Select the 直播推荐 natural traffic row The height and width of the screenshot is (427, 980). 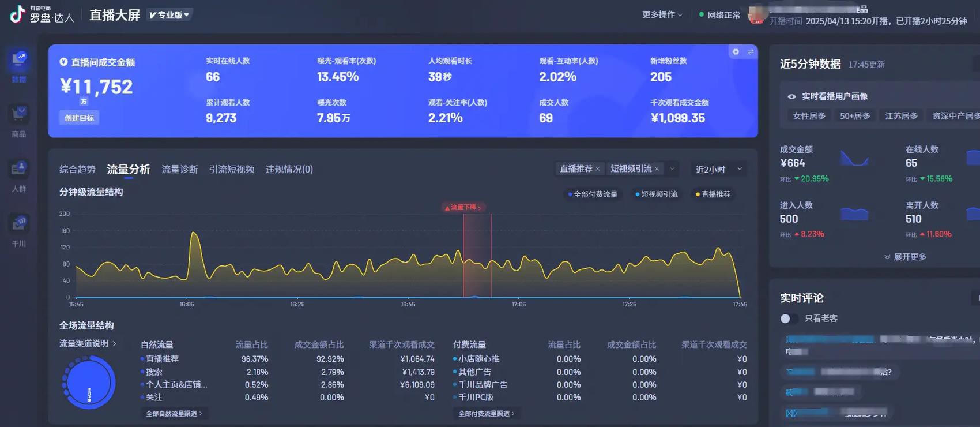(x=287, y=359)
